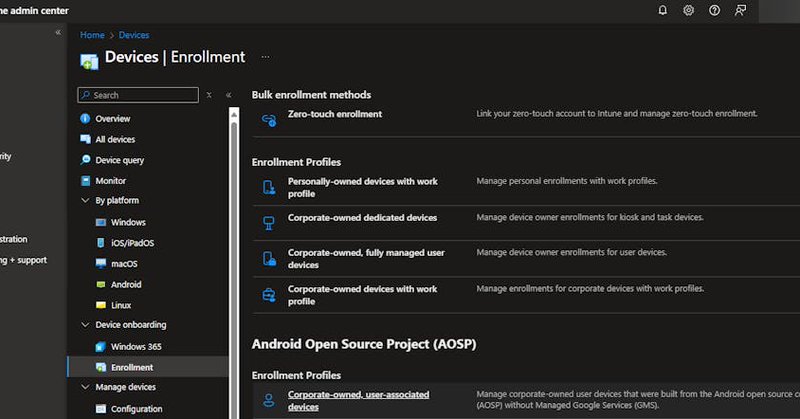The image size is (800, 419).
Task: Collapse the Manage devices group
Action: [x=85, y=387]
